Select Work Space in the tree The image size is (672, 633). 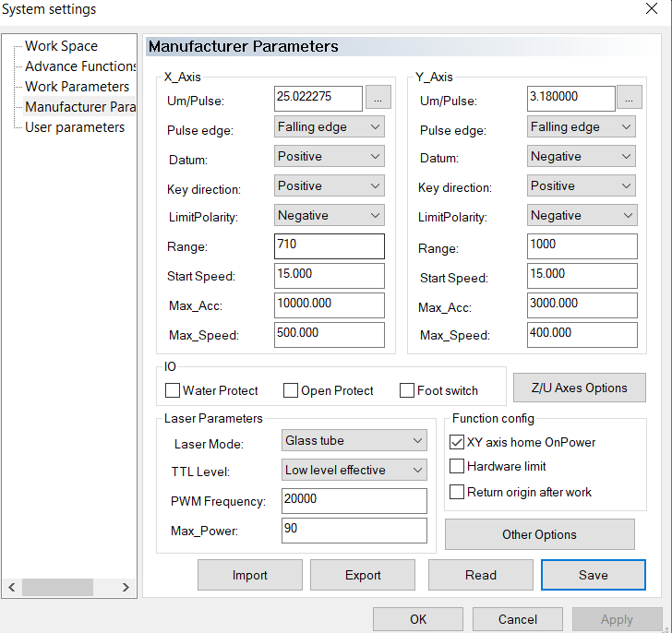[61, 46]
